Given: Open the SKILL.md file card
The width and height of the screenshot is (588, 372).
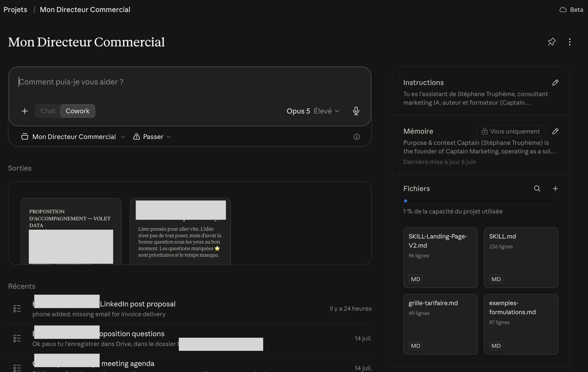Looking at the screenshot, I should (521, 258).
